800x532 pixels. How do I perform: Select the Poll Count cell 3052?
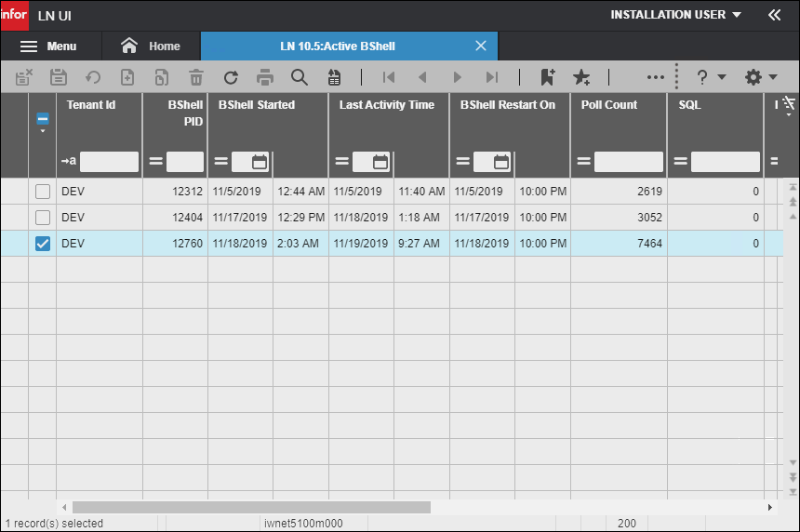pyautogui.click(x=619, y=218)
